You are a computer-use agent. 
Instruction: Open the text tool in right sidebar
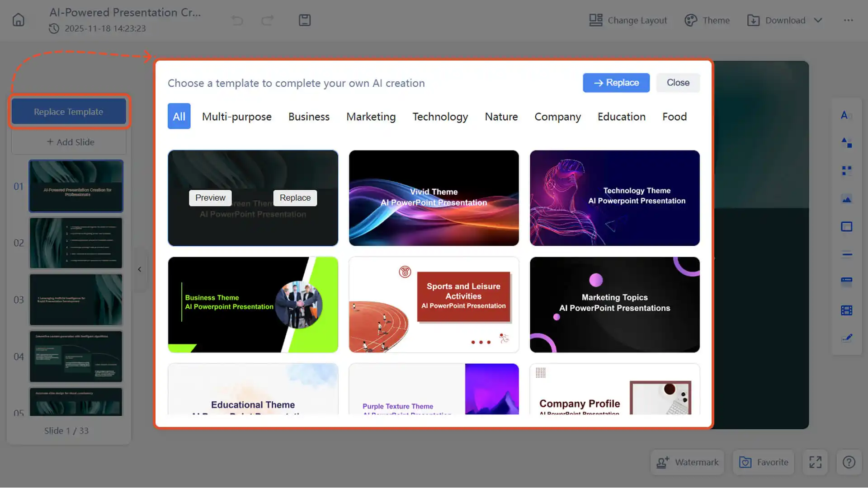tap(846, 115)
